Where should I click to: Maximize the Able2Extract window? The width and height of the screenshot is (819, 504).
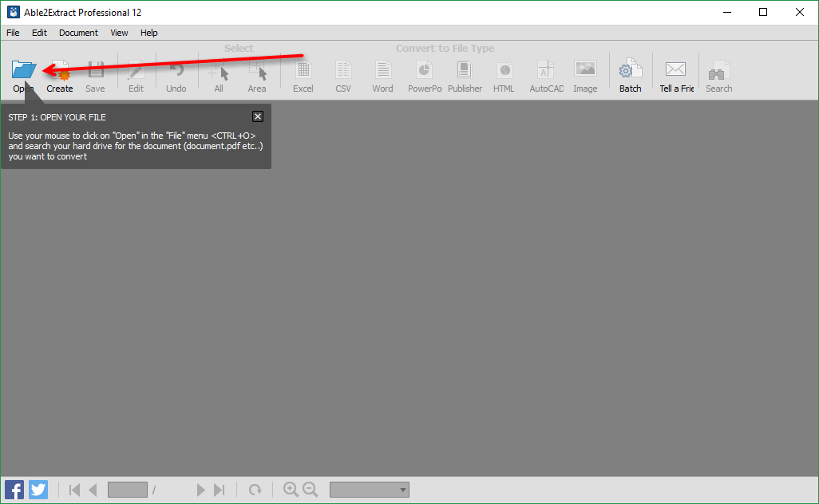(x=763, y=13)
